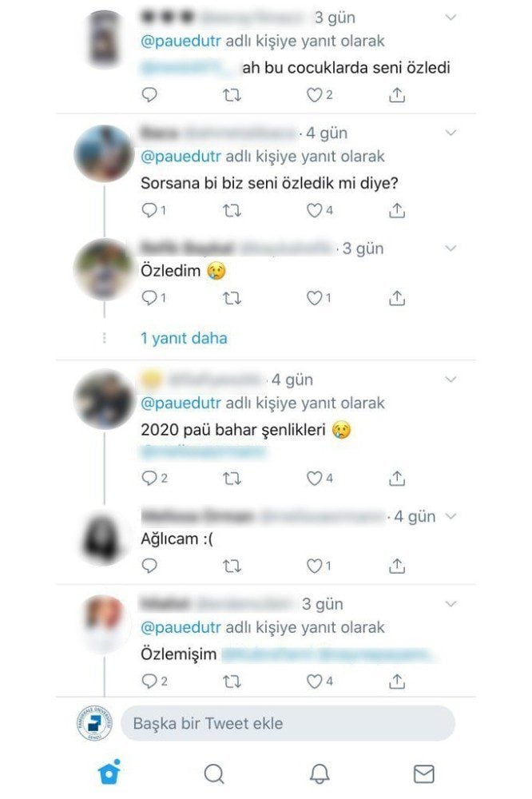Open @pauedutr mention in the first tweet
Image resolution: width=532 pixels, height=799 pixels.
[181, 42]
